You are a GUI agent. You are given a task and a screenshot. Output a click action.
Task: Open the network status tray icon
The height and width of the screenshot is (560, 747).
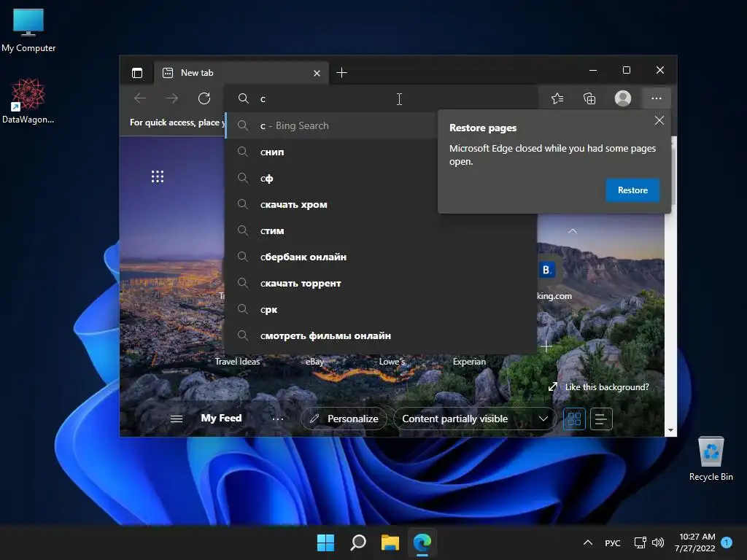(640, 542)
